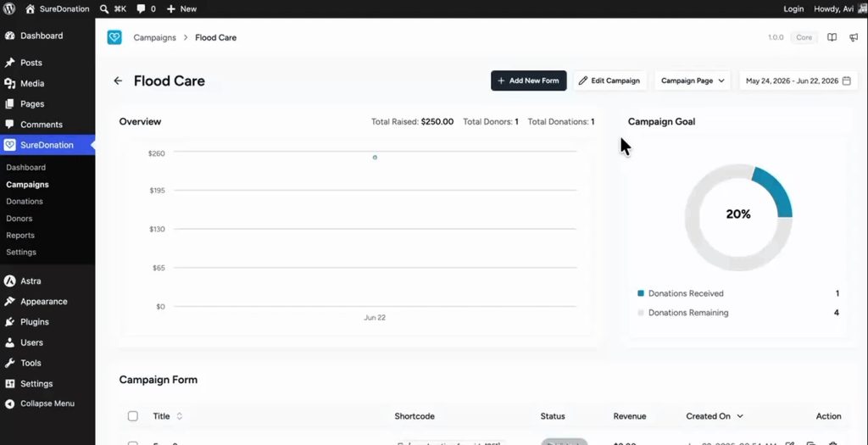Tick the select-all checkbox in Campaign Form table
Image resolution: width=868 pixels, height=445 pixels.
click(x=133, y=415)
